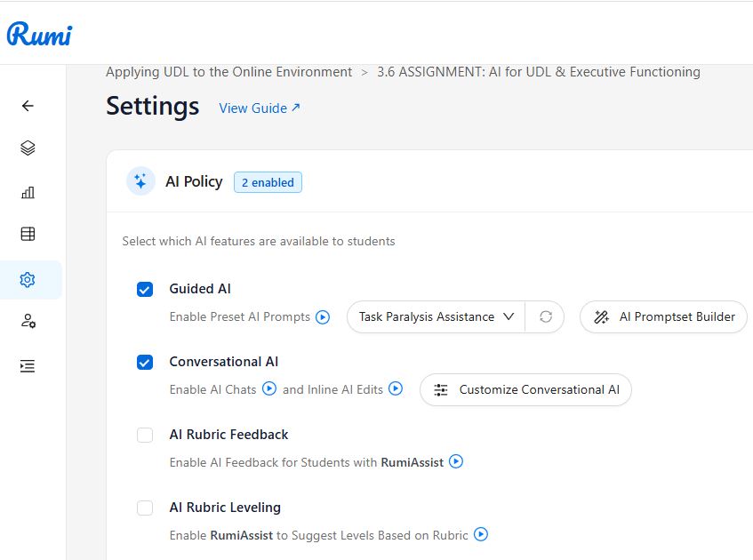Click the Rumi logo
The width and height of the screenshot is (753, 560).
39,34
